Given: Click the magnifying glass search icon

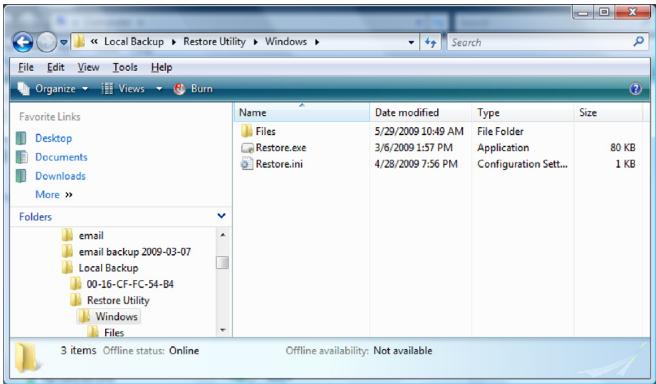Looking at the screenshot, I should click(x=639, y=41).
